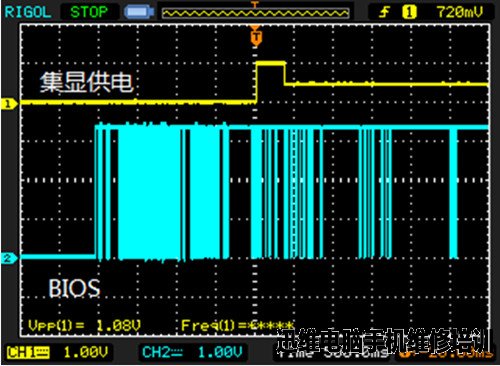Click the yellow channel 1 ground marker

8,104
